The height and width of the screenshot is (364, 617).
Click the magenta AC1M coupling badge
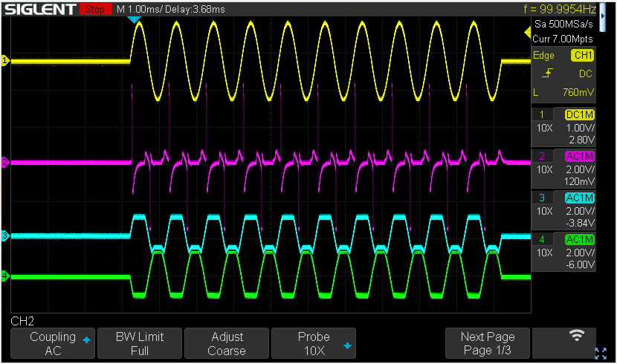[580, 156]
